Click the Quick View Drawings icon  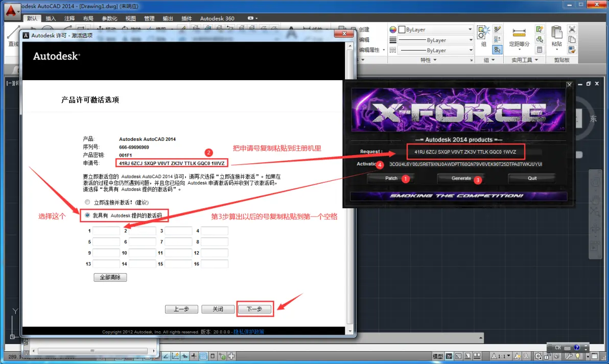[x=477, y=356]
